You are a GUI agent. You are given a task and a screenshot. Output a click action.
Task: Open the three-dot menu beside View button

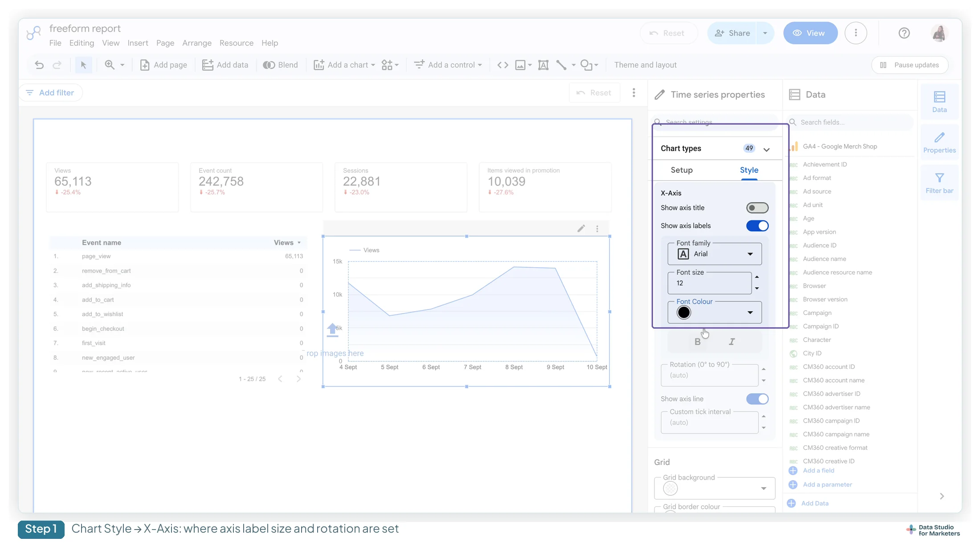tap(855, 33)
